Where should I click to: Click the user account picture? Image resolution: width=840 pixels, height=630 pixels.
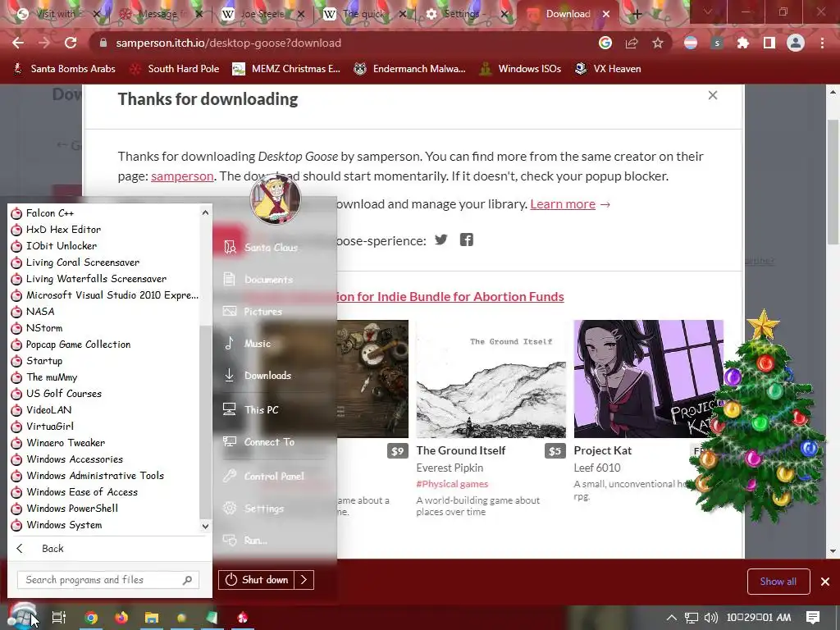(x=276, y=199)
